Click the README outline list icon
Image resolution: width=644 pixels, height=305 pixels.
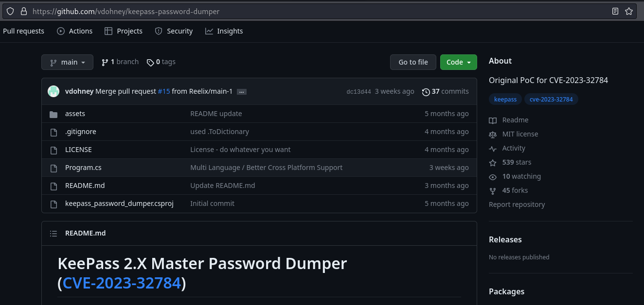tap(54, 234)
